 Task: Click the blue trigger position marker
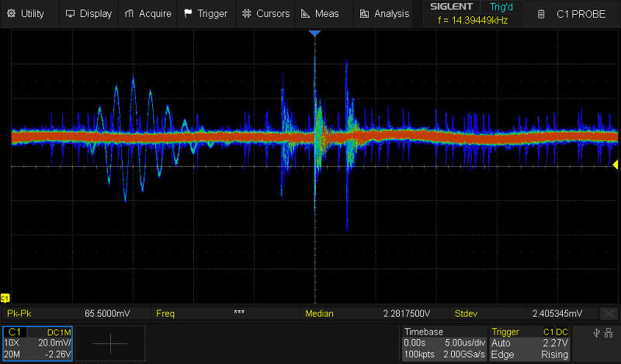point(314,34)
